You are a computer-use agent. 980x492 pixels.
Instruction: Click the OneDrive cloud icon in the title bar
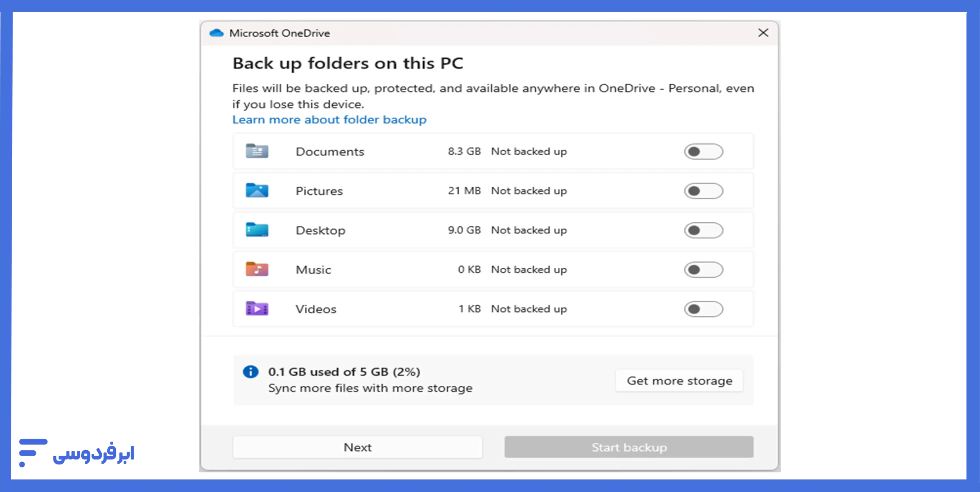217,33
